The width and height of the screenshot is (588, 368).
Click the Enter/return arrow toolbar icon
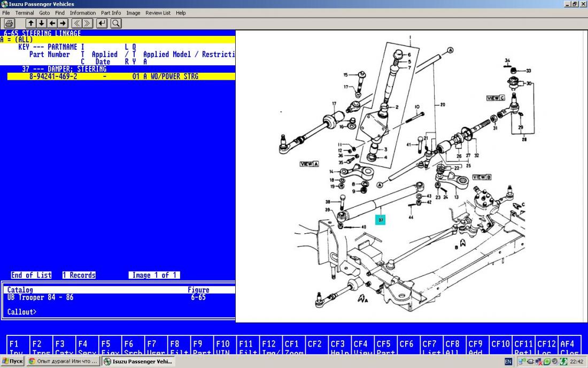click(x=102, y=23)
